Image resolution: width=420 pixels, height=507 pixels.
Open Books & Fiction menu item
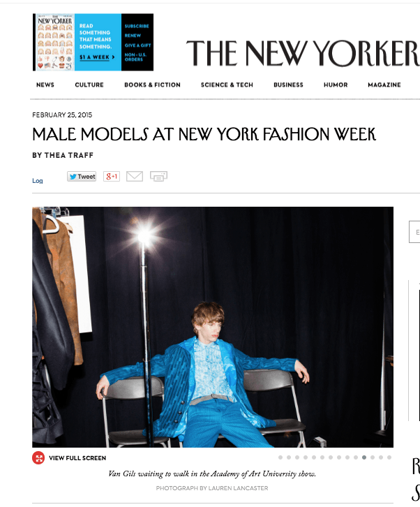153,84
